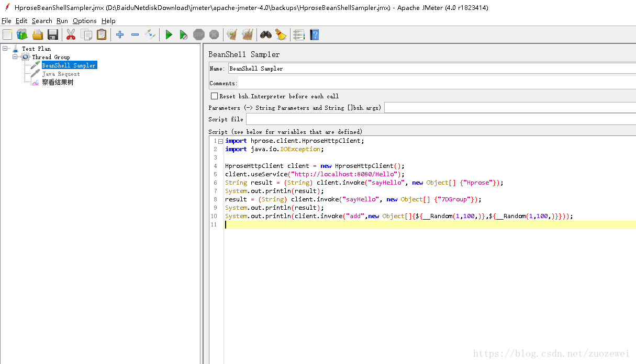Click the Help question mark icon
The width and height of the screenshot is (636, 364).
point(314,35)
